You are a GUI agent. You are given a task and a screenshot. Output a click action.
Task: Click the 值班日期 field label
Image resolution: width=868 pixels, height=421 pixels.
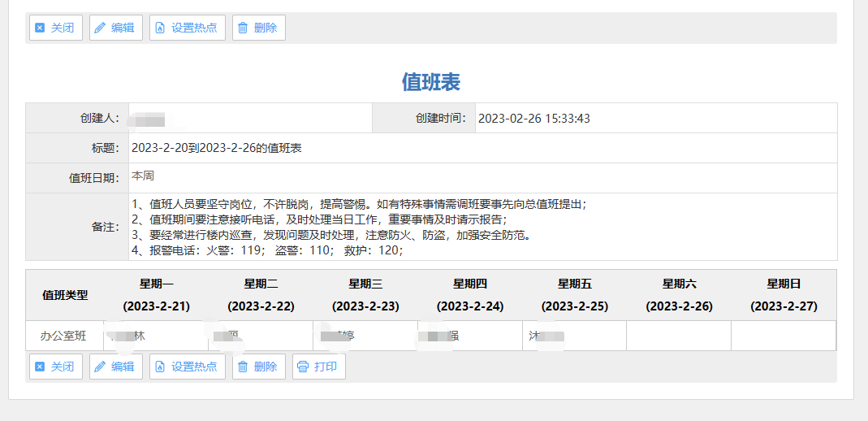pos(94,178)
